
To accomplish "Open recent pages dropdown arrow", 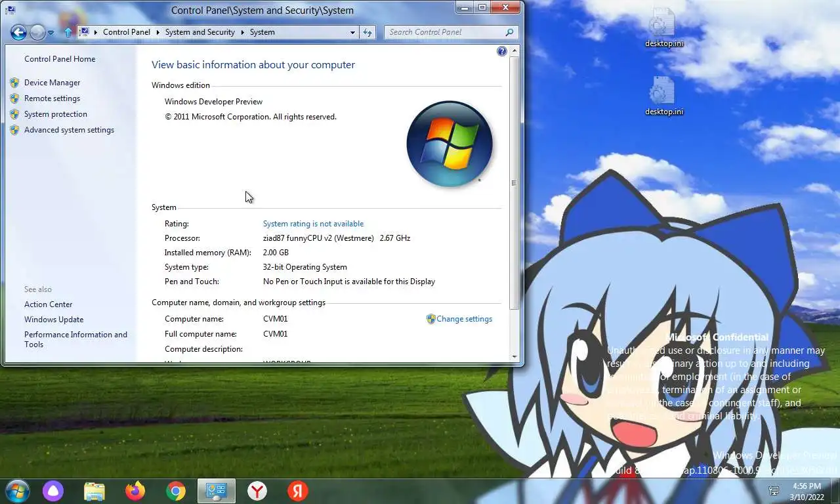I will pyautogui.click(x=51, y=32).
